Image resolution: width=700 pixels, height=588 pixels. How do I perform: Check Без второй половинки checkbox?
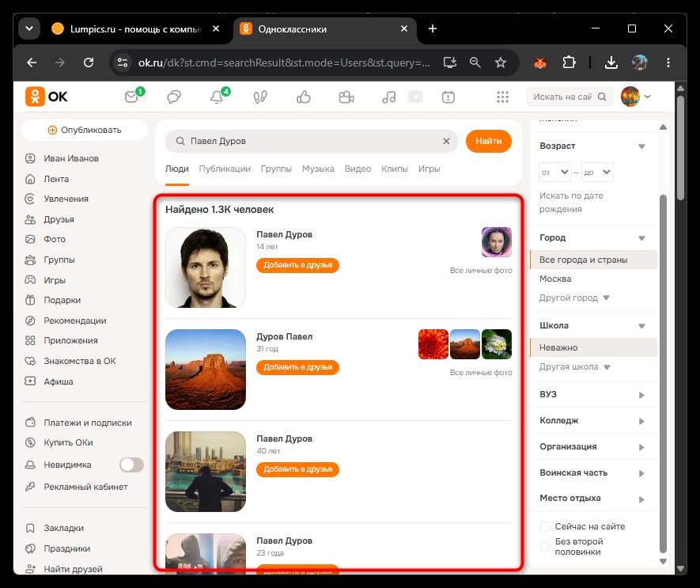tap(545, 546)
